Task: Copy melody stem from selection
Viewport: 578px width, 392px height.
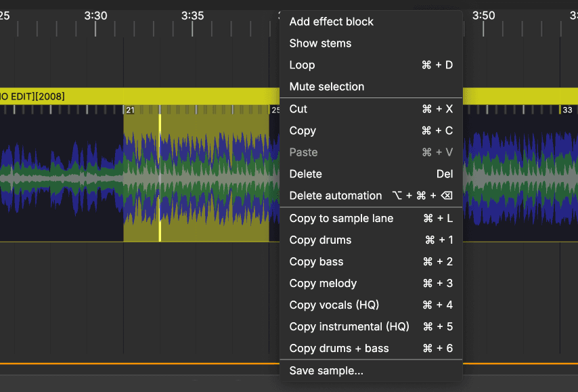Action: [322, 284]
